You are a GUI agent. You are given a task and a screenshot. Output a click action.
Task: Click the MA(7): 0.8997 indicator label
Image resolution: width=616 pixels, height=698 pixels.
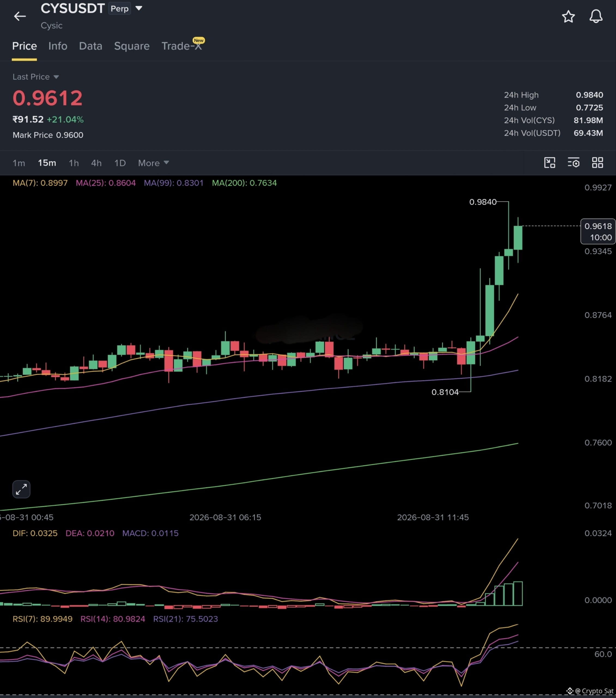[x=40, y=183]
